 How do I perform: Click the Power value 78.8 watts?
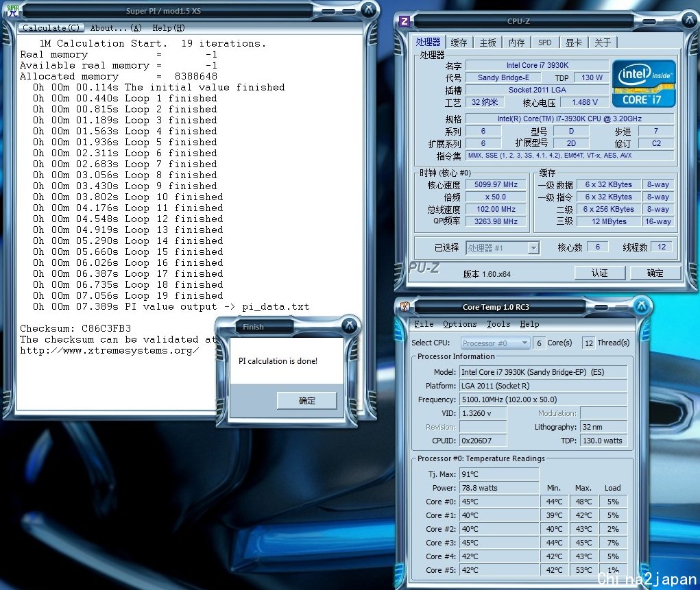click(498, 488)
